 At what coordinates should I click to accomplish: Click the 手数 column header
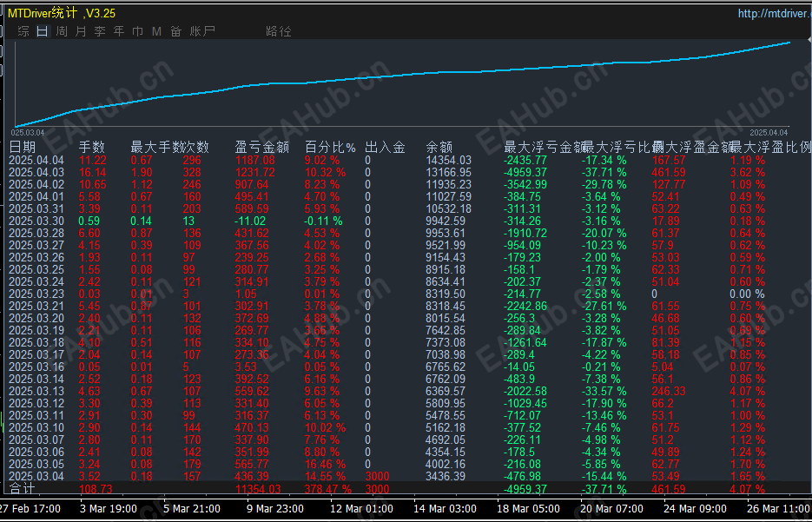coord(92,147)
